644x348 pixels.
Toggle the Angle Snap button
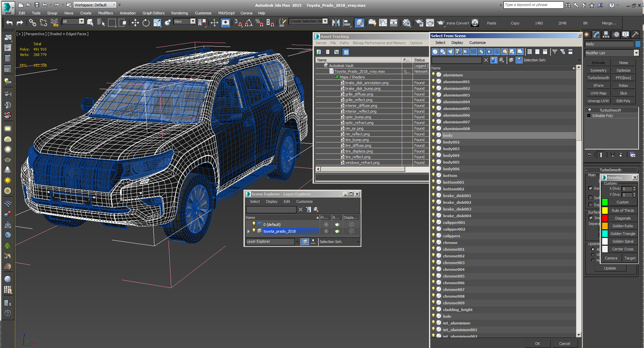(248, 23)
